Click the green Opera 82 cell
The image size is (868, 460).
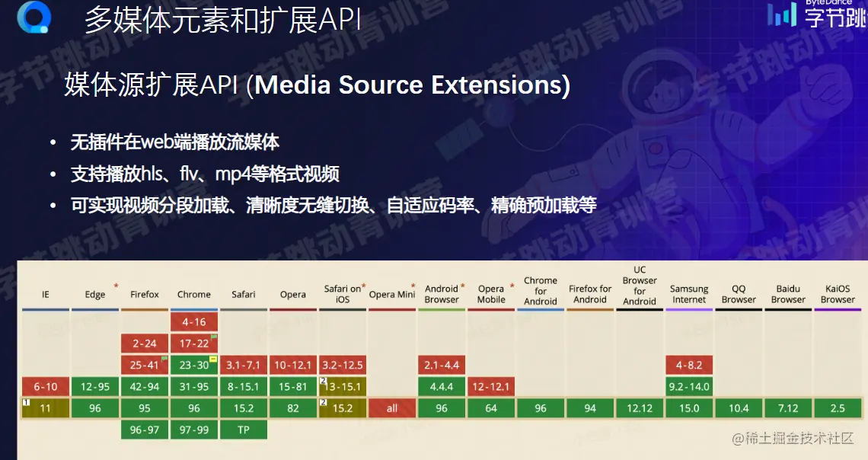[293, 408]
